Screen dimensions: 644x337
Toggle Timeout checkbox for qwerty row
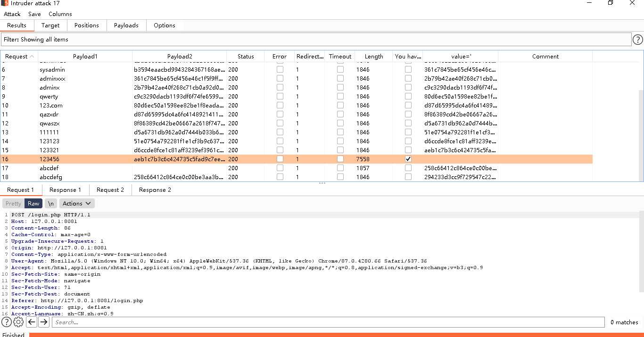pyautogui.click(x=340, y=96)
